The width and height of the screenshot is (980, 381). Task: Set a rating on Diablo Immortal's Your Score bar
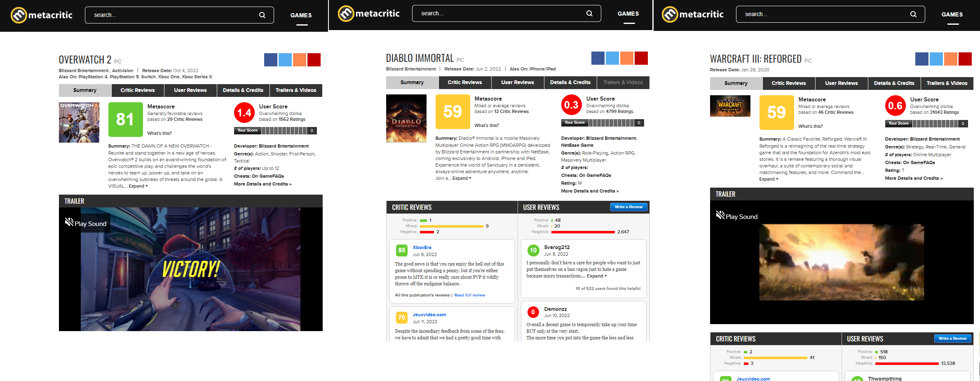click(612, 123)
